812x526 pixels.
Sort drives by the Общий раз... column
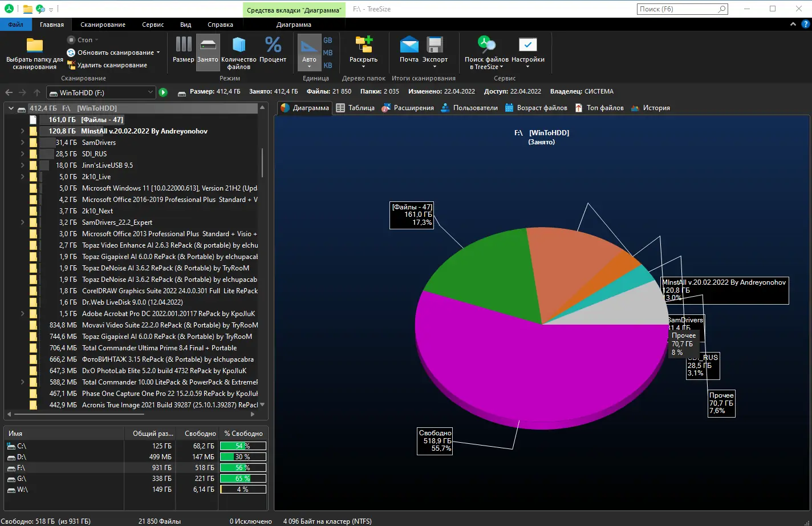150,434
